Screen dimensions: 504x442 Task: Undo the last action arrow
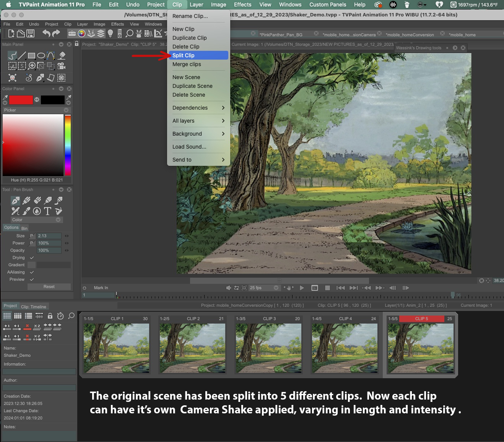[x=46, y=34]
